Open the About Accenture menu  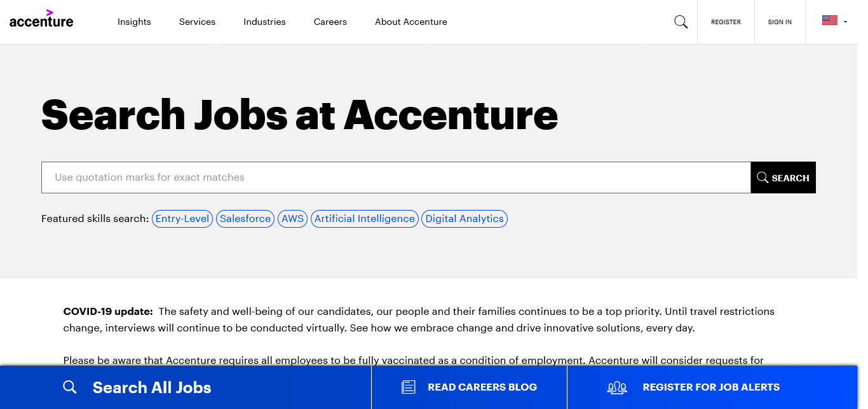coord(410,22)
